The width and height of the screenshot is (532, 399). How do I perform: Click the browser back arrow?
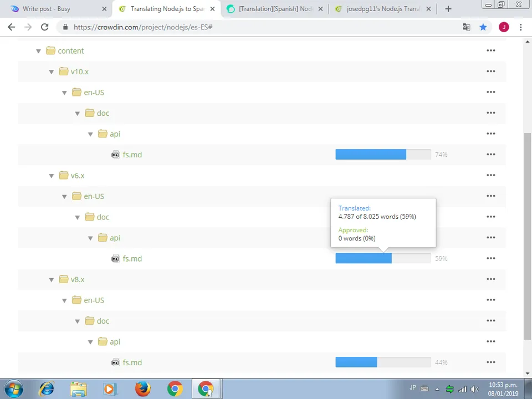(x=11, y=27)
